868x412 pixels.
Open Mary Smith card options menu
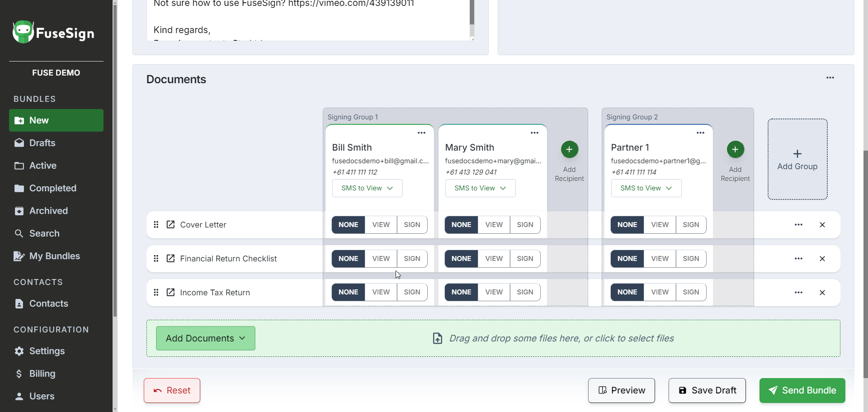tap(534, 133)
